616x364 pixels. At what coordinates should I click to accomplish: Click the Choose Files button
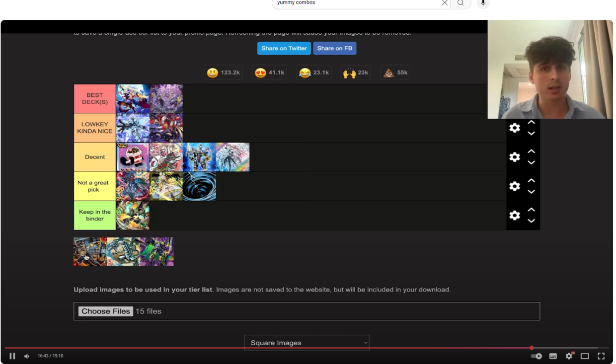(x=105, y=311)
